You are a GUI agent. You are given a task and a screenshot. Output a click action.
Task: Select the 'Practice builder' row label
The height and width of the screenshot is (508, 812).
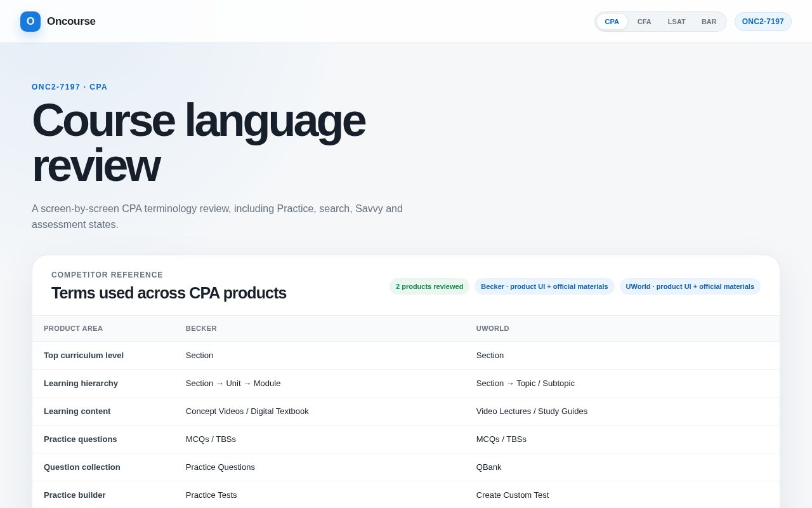(74, 495)
